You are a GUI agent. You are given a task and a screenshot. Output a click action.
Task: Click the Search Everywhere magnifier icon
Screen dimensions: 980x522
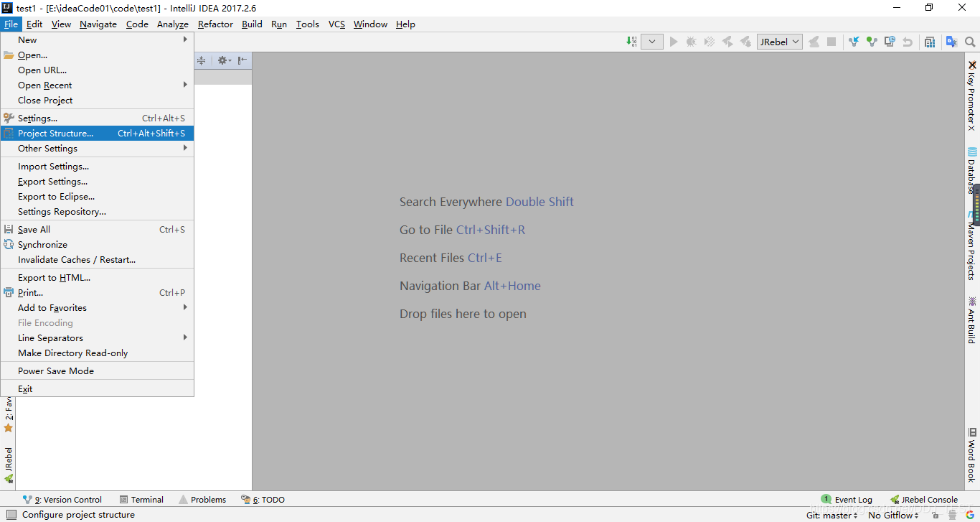point(970,42)
